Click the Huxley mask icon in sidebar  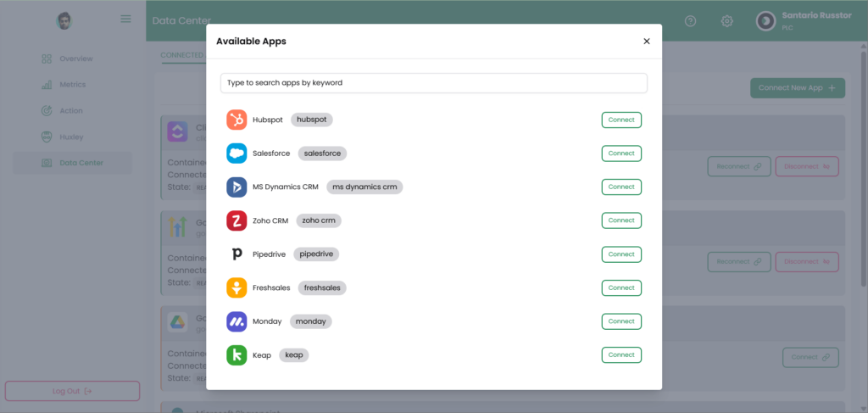point(47,137)
